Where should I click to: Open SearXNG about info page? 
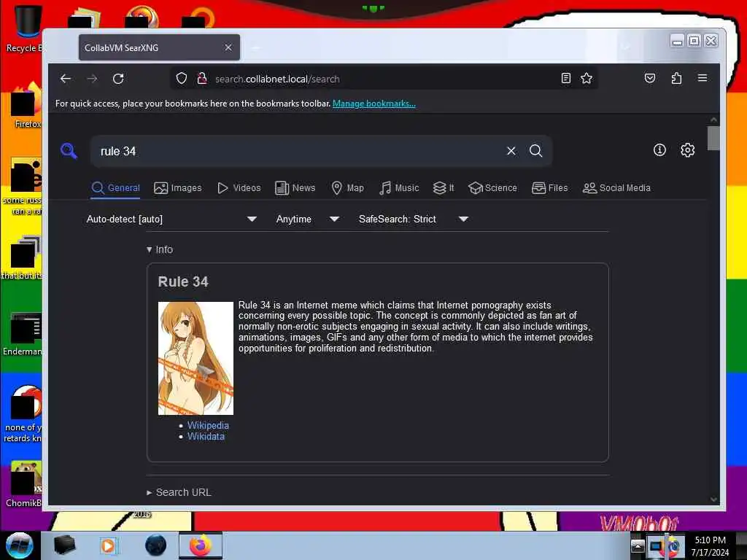659,150
